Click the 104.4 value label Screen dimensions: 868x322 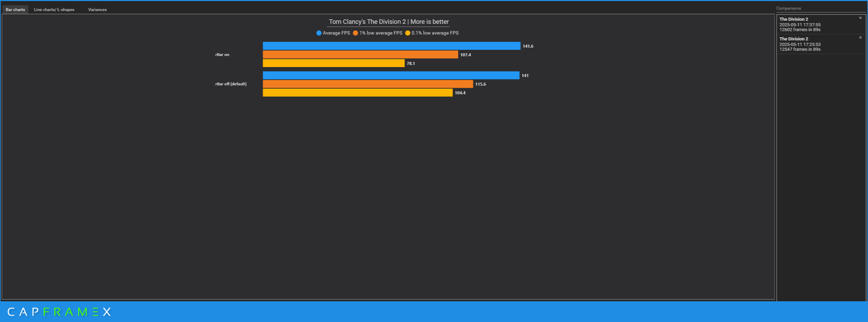460,93
